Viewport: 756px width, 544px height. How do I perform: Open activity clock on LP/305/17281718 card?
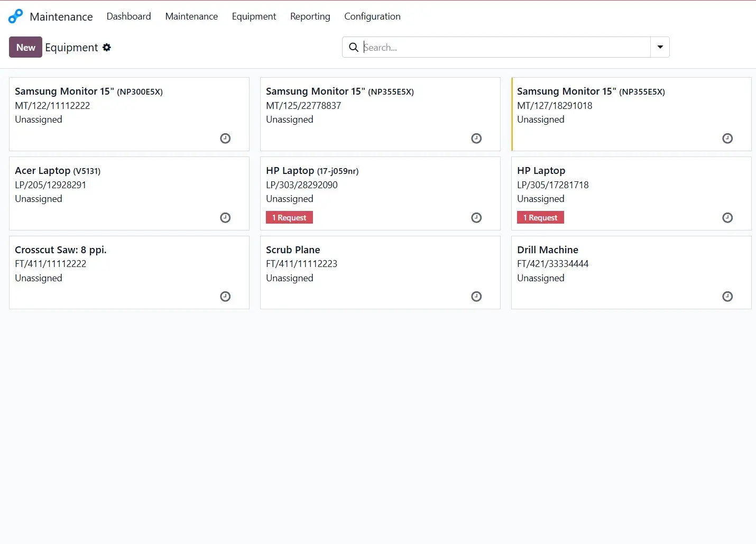coord(727,218)
